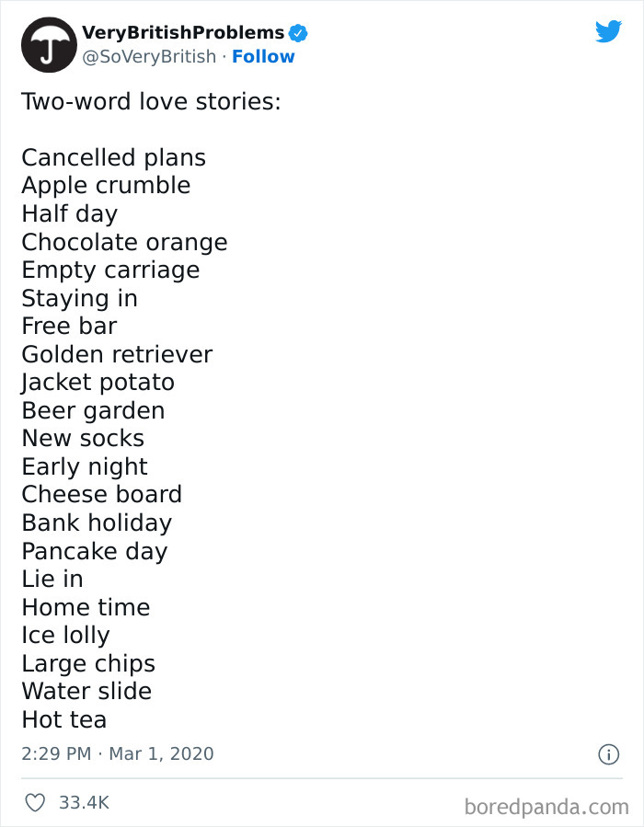This screenshot has width=644, height=827.
Task: Select the line reading 'Golden retriever'
Action: [117, 354]
